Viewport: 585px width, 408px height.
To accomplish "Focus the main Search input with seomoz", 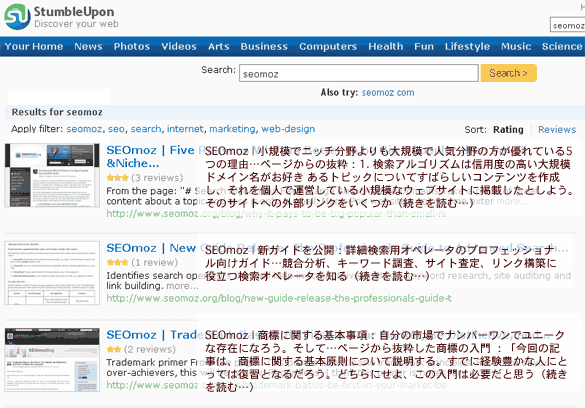I will (x=359, y=73).
